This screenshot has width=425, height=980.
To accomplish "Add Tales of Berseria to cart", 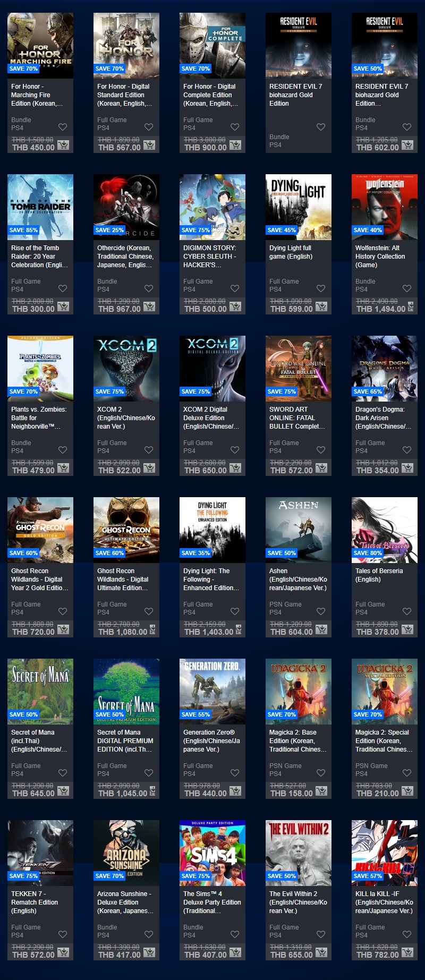I will click(407, 629).
